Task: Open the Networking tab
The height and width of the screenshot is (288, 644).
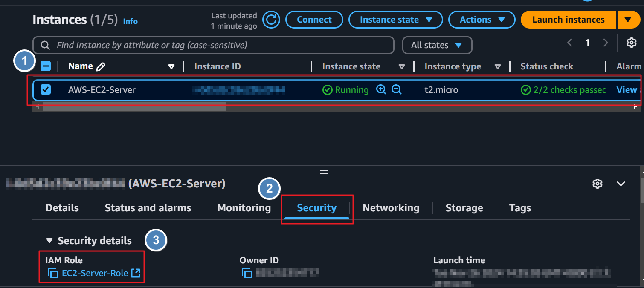Action: pyautogui.click(x=391, y=208)
